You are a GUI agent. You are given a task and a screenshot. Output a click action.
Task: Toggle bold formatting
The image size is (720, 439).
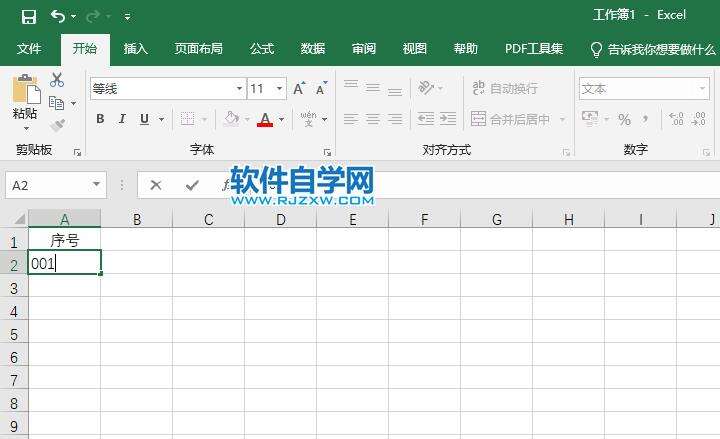[x=100, y=119]
